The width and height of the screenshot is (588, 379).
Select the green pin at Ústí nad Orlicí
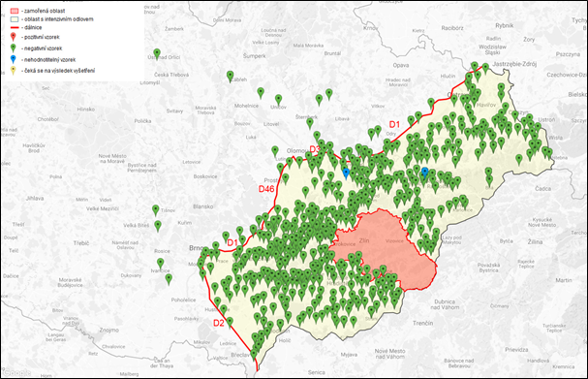157,53
